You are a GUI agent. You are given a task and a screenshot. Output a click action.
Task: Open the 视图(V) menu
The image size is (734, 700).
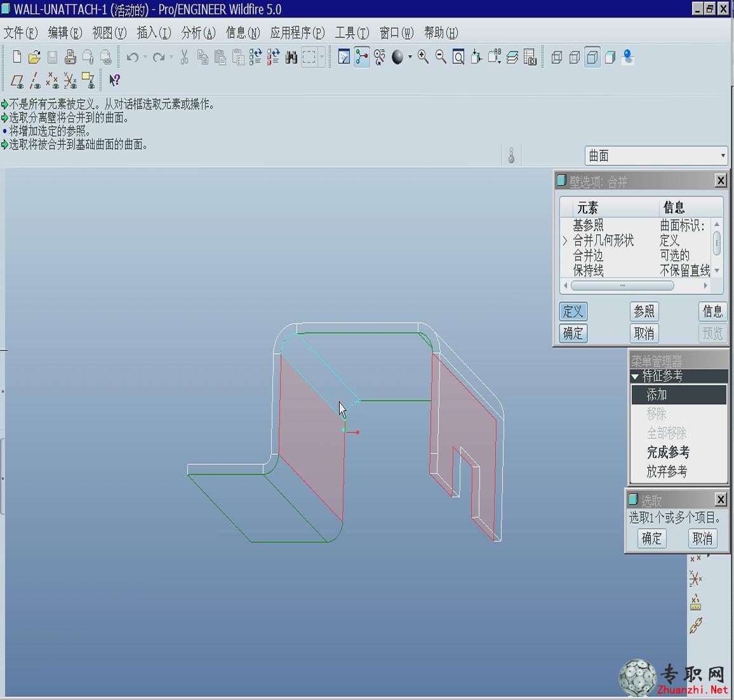[x=110, y=33]
